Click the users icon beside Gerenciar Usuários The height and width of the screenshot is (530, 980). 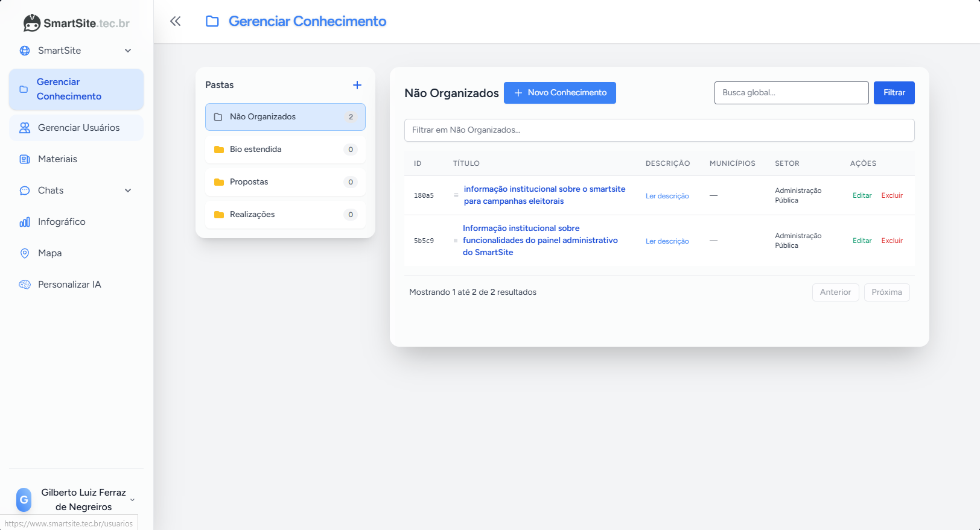(25, 128)
